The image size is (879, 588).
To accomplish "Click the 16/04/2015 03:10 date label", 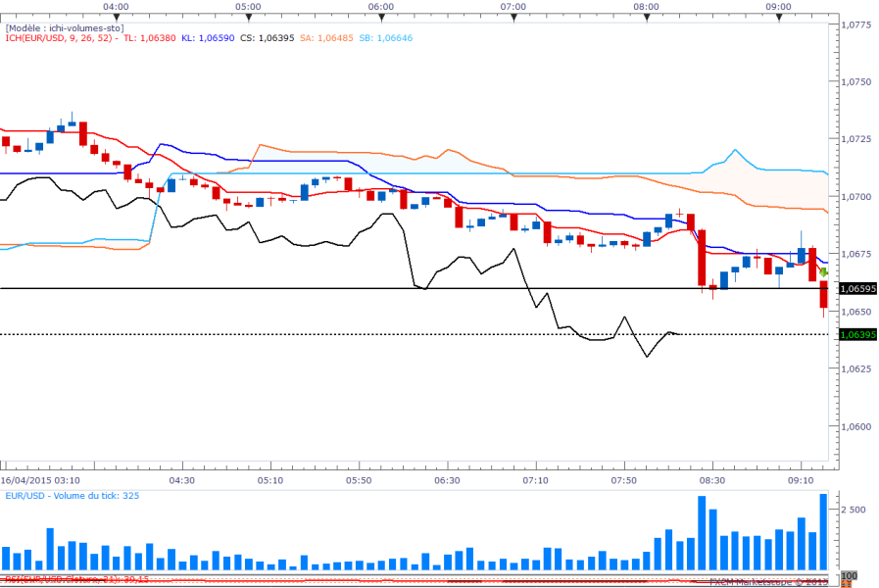I will tap(40, 480).
